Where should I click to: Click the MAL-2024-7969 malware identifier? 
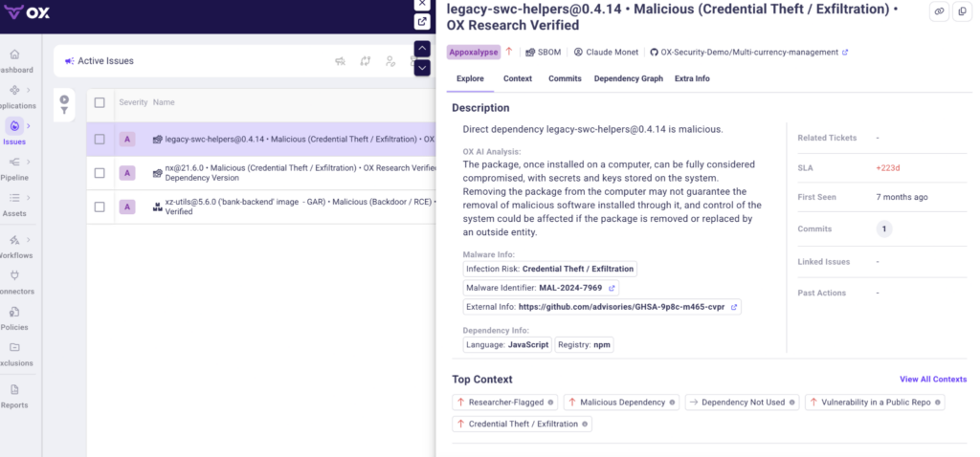(570, 289)
